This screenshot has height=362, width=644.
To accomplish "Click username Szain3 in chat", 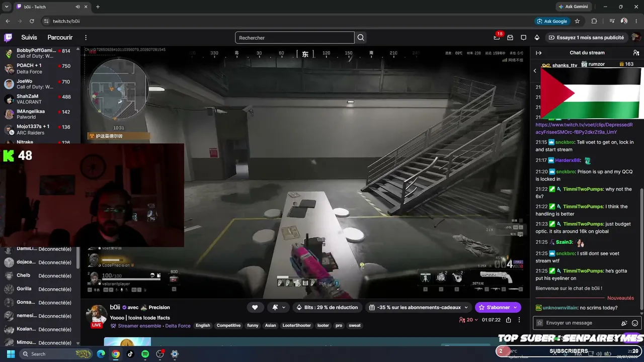I will (565, 242).
